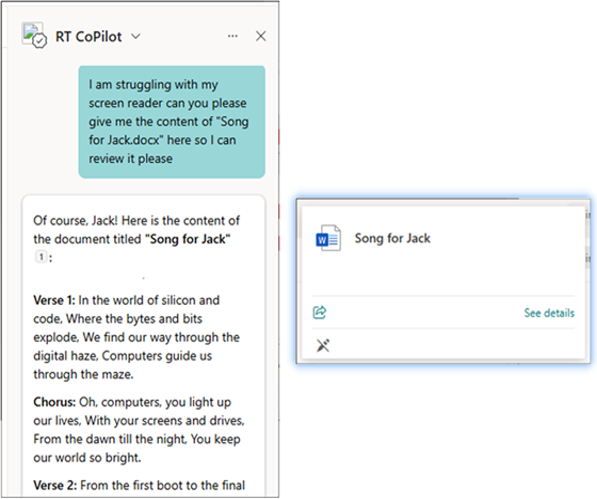Open the Song for Jack file title

point(393,238)
